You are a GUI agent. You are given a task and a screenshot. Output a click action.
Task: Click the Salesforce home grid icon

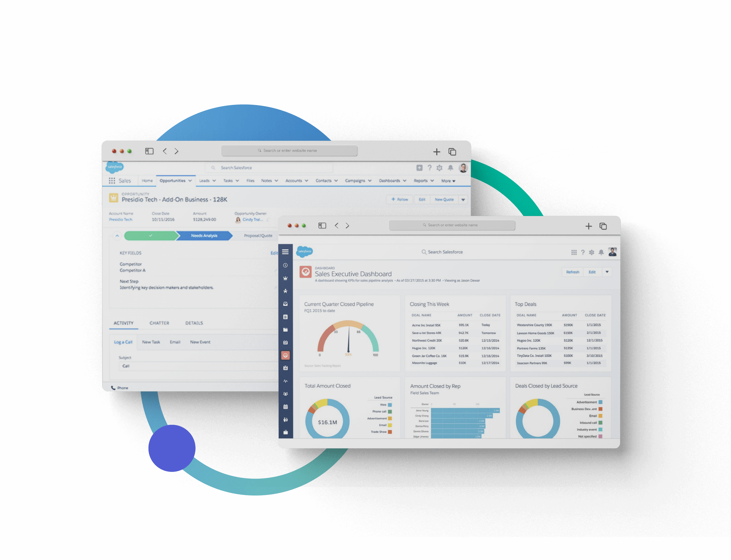(x=113, y=181)
